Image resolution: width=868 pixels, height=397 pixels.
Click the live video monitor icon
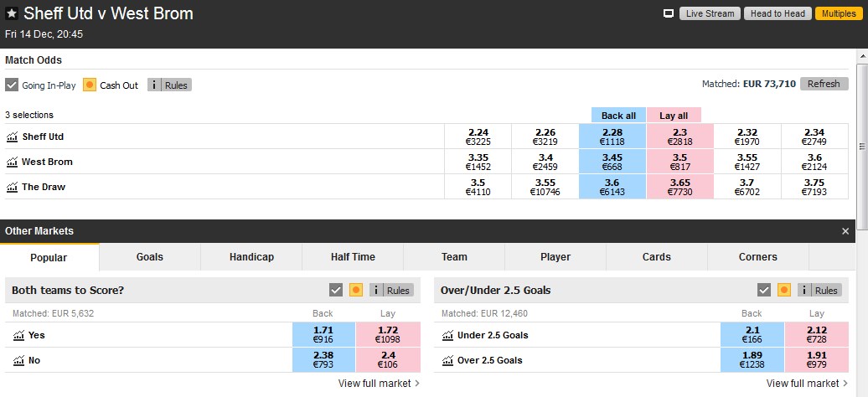[x=669, y=14]
